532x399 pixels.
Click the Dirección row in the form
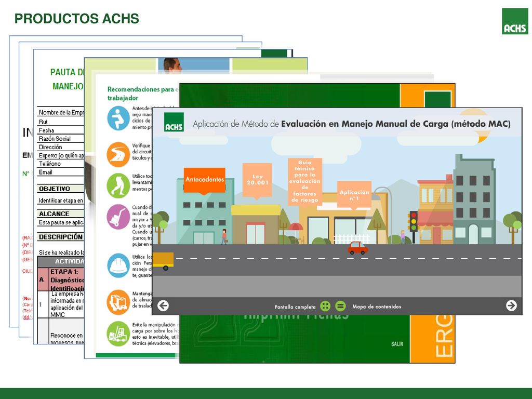[x=60, y=147]
